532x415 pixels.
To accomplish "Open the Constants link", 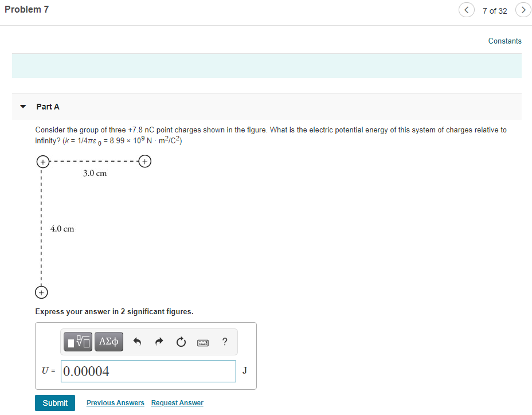I will pos(504,41).
